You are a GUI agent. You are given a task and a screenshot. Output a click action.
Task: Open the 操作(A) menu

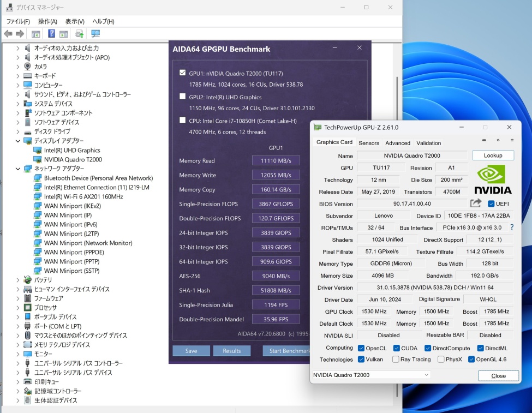click(47, 21)
